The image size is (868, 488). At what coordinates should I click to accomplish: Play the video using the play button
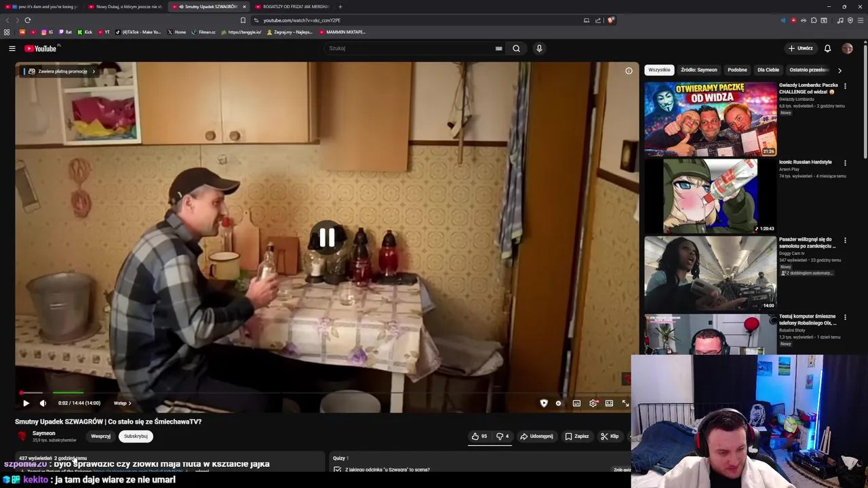[26, 403]
